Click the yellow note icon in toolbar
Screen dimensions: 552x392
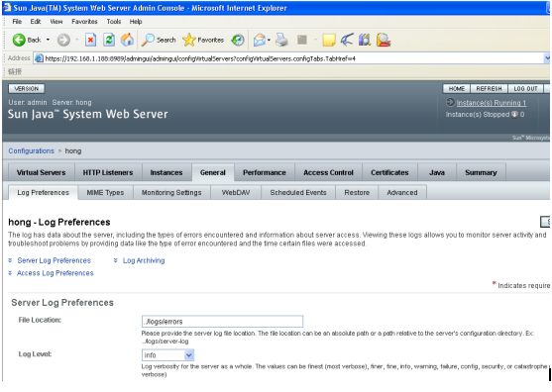(328, 40)
